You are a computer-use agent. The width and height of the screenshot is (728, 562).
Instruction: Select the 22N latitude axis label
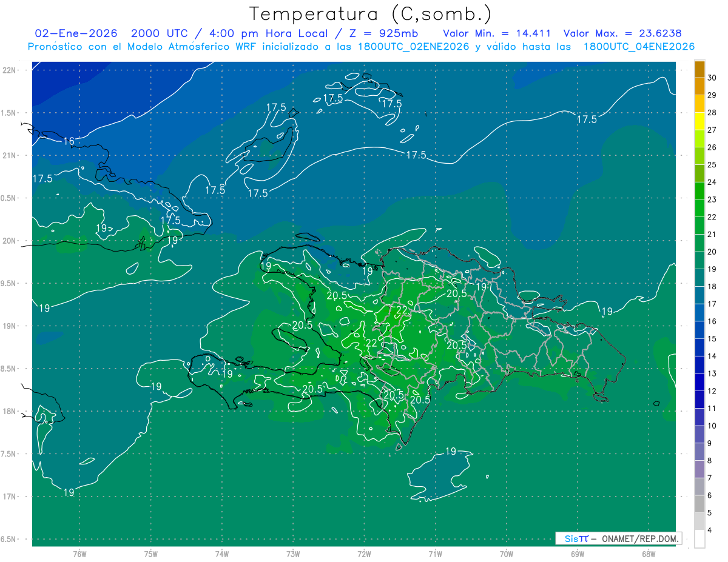(x=10, y=70)
